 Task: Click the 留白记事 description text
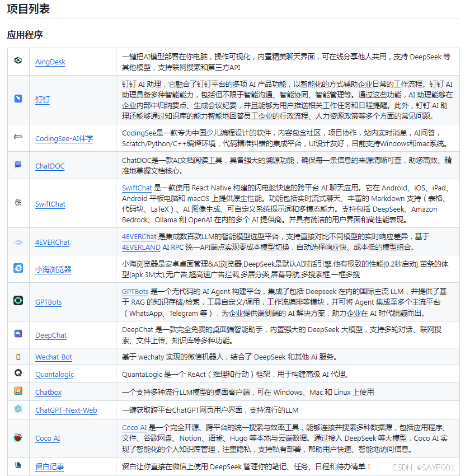point(246,466)
